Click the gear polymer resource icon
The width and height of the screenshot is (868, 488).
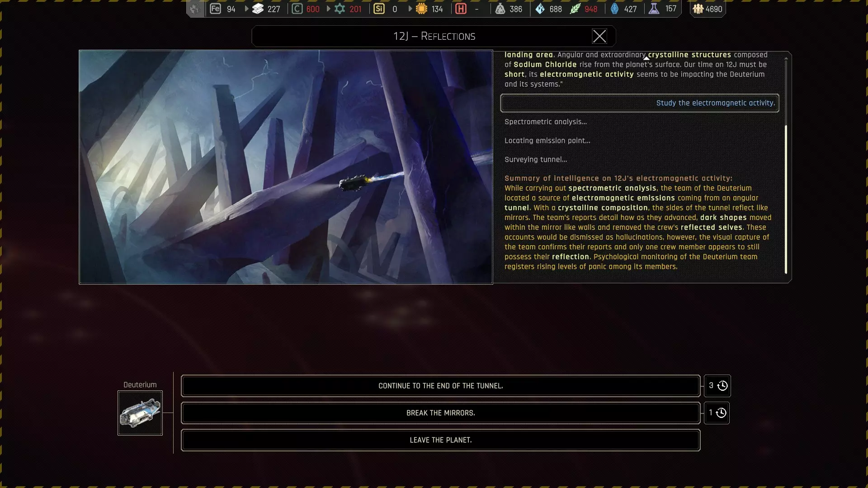click(x=340, y=9)
